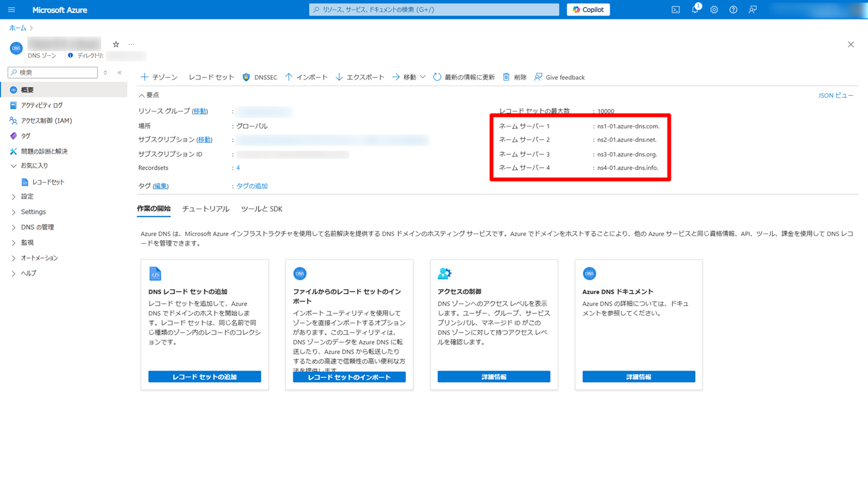Image resolution: width=868 pixels, height=488 pixels.
Task: Click the レコード セットの追加 button
Action: (x=204, y=377)
